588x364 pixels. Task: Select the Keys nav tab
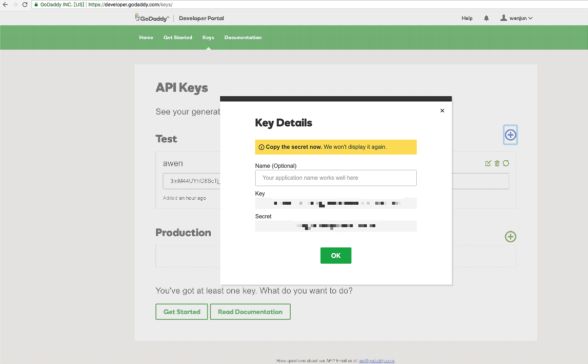coord(208,38)
